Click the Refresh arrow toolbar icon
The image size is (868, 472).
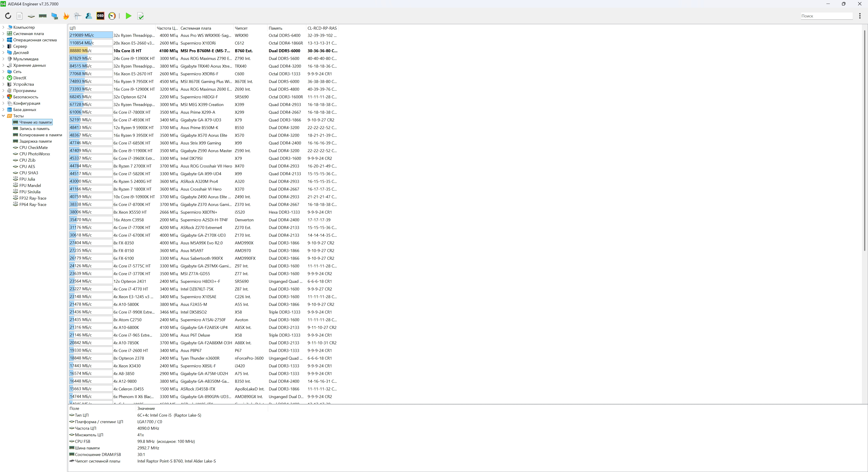8,16
